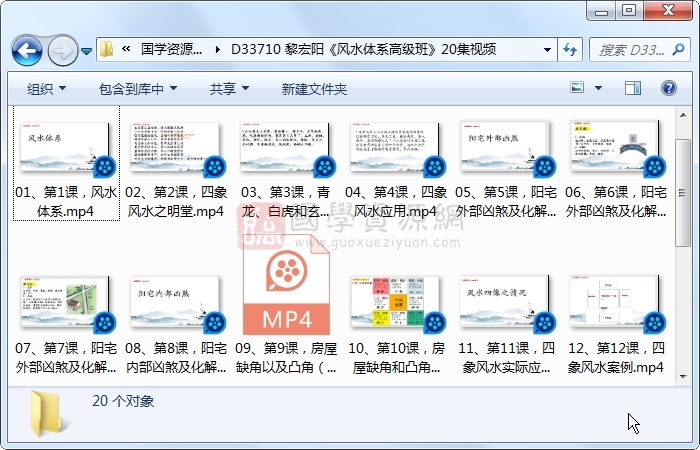The width and height of the screenshot is (700, 450).
Task: Click the 20 个对象 status text
Action: pos(123,401)
